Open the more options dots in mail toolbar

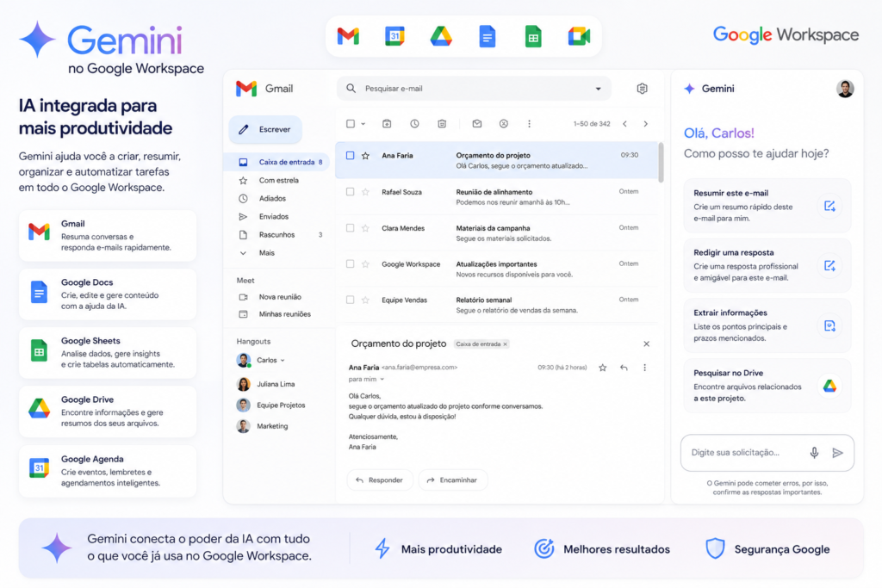click(530, 124)
